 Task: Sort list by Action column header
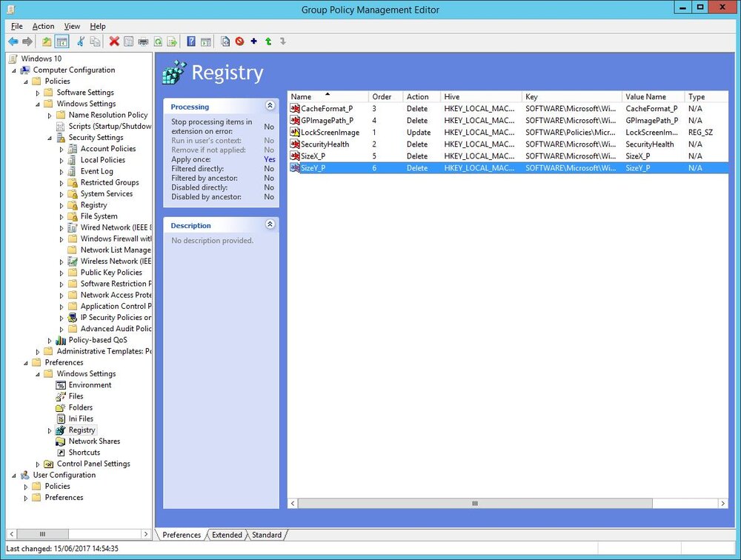422,97
